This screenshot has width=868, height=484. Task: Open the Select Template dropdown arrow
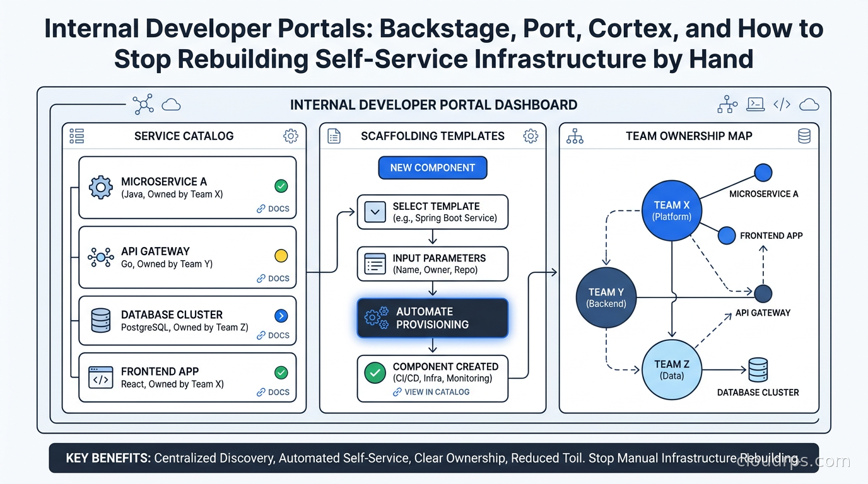[375, 212]
